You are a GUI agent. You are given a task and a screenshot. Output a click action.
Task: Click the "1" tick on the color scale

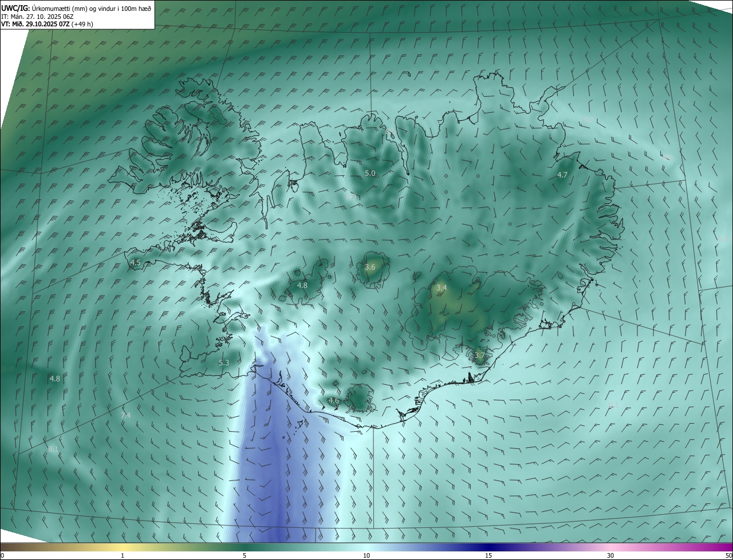123,555
